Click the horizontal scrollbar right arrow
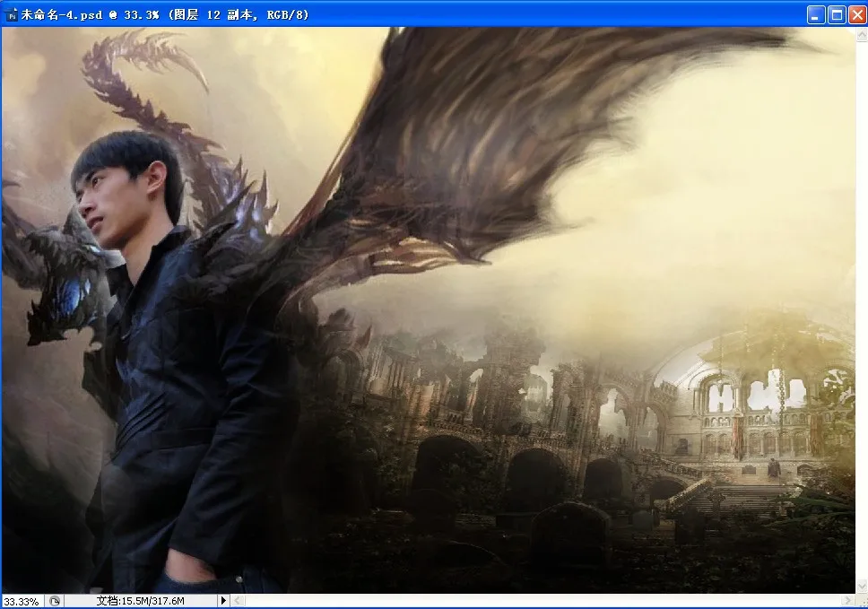Viewport: 868px width, 609px height. coord(847,600)
